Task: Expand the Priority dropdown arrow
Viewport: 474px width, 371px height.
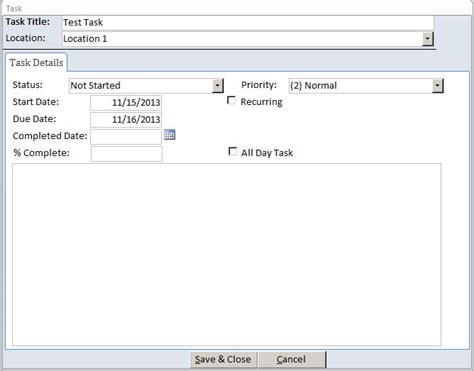Action: [438, 86]
